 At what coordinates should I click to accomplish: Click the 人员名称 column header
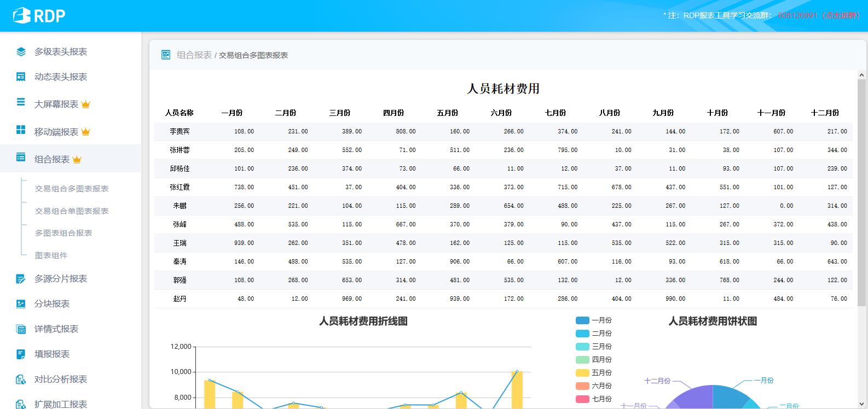(180, 113)
